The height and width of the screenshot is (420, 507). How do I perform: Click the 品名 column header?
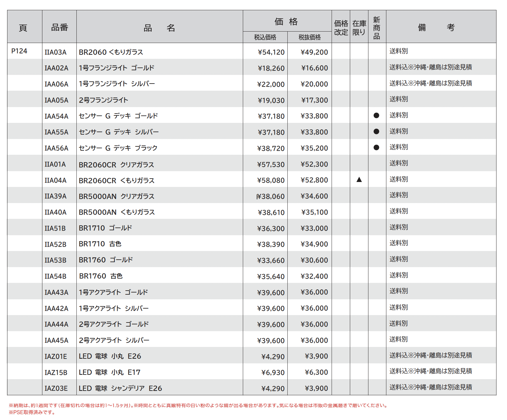click(x=159, y=28)
